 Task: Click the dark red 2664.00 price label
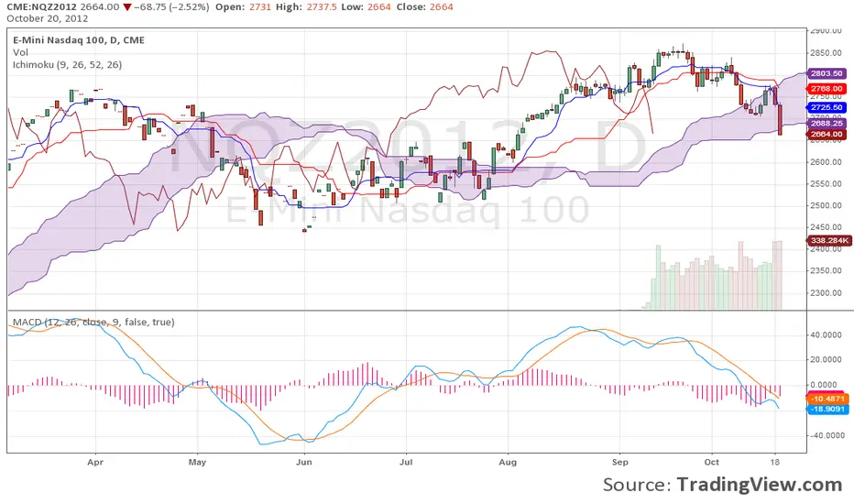click(827, 134)
